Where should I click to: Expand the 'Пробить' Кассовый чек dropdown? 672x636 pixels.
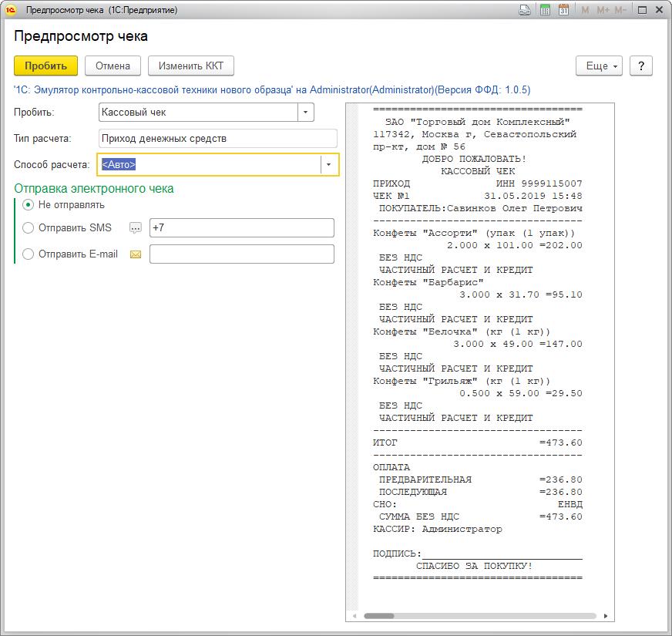306,113
